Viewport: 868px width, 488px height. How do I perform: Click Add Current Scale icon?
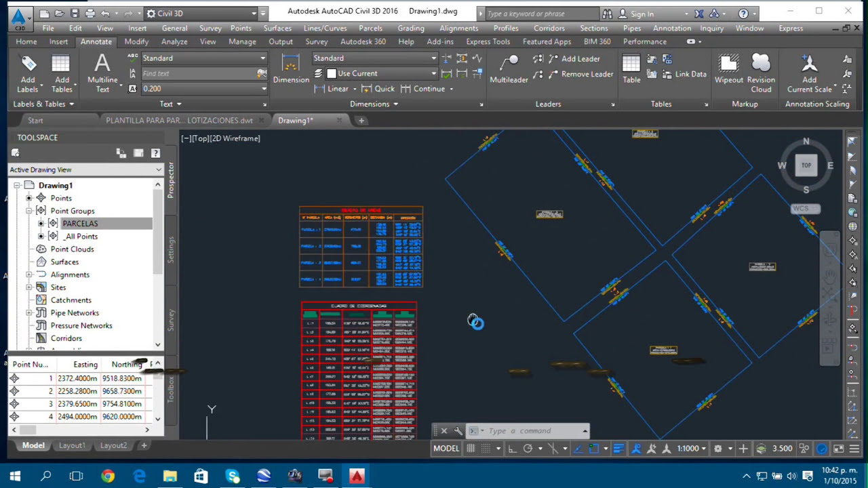tap(809, 64)
